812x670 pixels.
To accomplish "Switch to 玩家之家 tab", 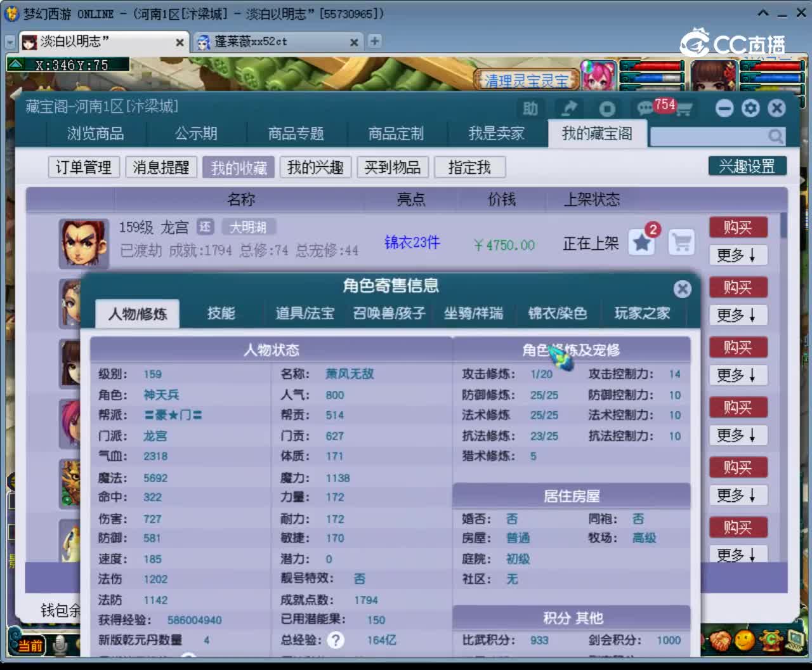I will tap(642, 313).
